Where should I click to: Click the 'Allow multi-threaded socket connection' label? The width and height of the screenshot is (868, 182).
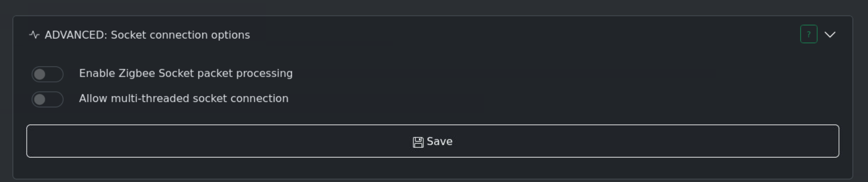click(183, 99)
